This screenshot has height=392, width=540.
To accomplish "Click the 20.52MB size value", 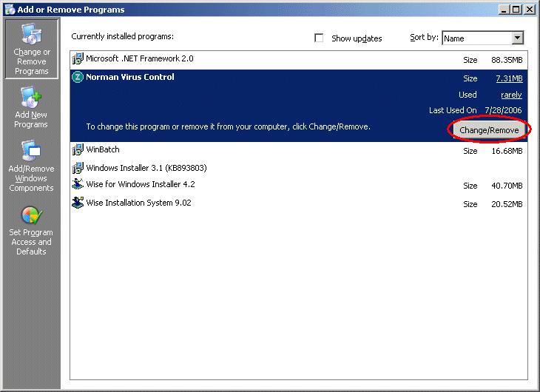I will coord(507,204).
